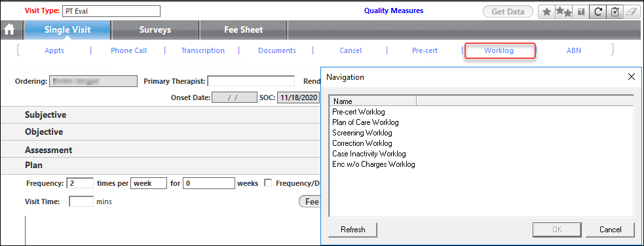Click the SOC date field
This screenshot has width=644, height=246.
coord(298,97)
